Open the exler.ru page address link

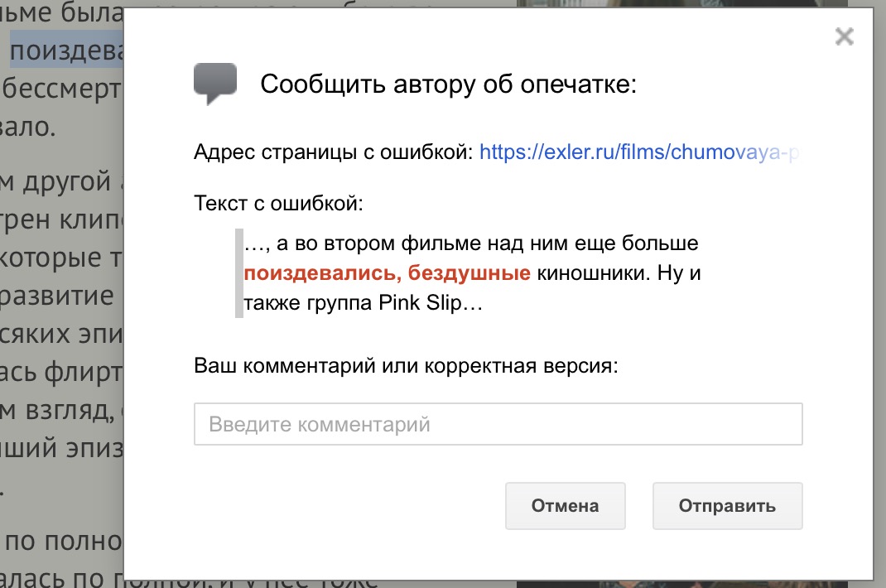click(x=639, y=152)
